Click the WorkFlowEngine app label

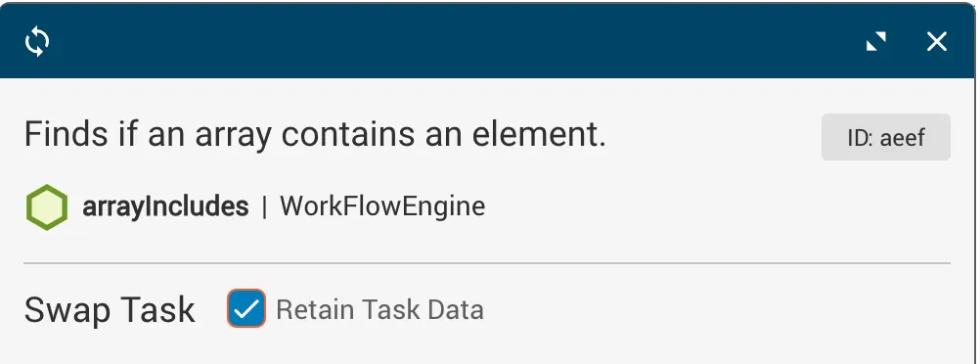tap(382, 206)
